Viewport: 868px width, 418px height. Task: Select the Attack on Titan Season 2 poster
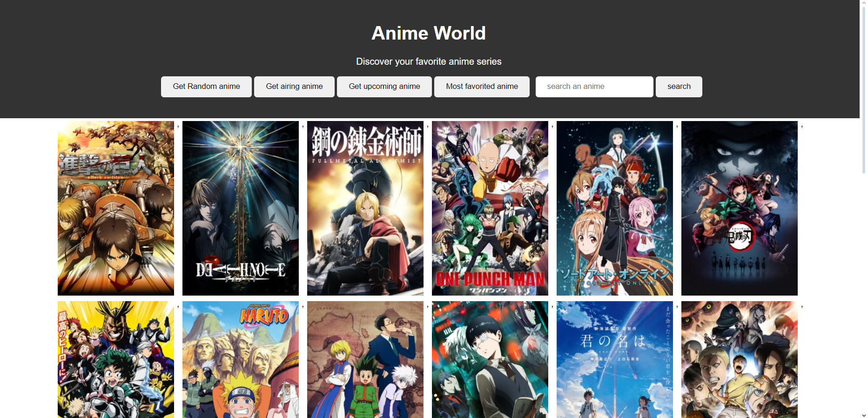740,359
